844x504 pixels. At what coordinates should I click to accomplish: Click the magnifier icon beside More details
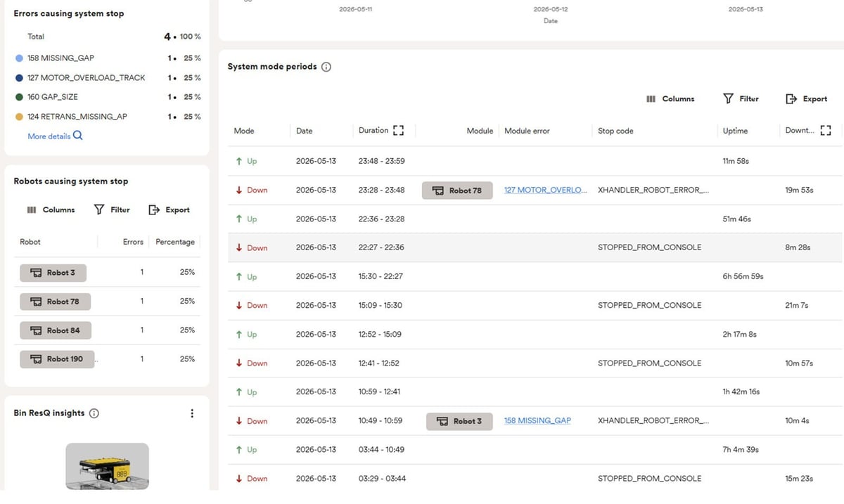[x=78, y=136]
